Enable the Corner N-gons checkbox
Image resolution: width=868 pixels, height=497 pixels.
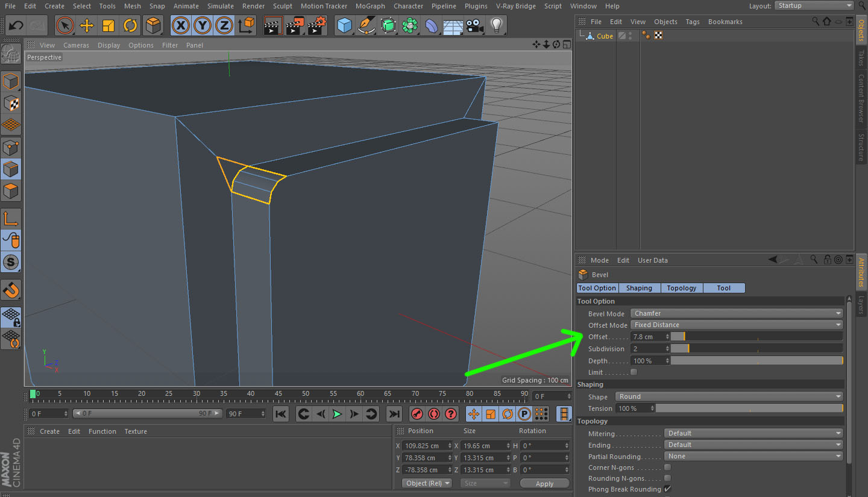coord(667,467)
